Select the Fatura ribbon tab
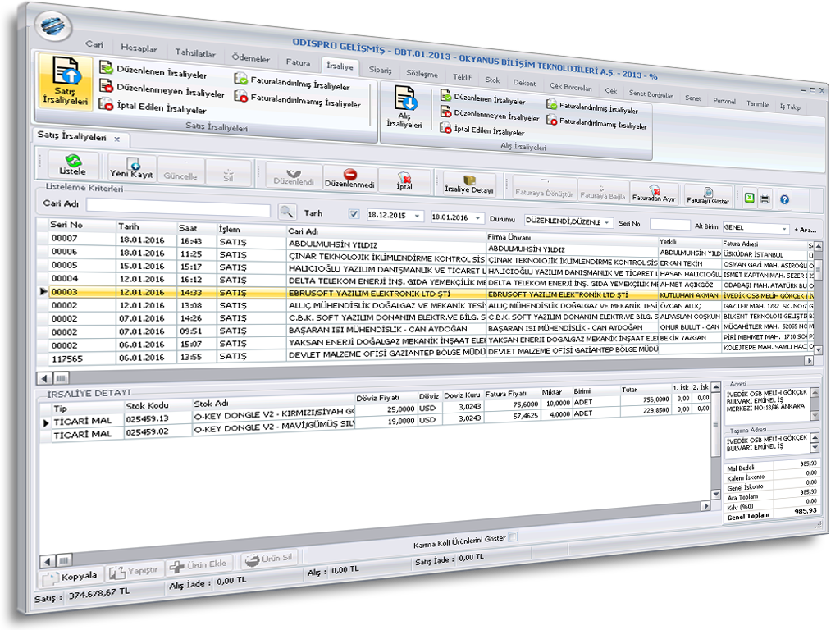The image size is (840, 630). click(x=298, y=62)
